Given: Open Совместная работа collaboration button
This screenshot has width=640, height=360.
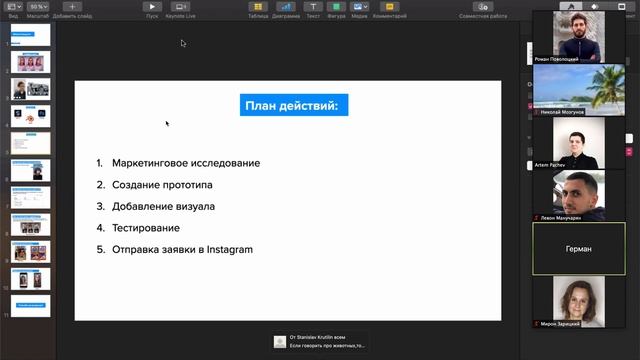Looking at the screenshot, I should coord(483,7).
